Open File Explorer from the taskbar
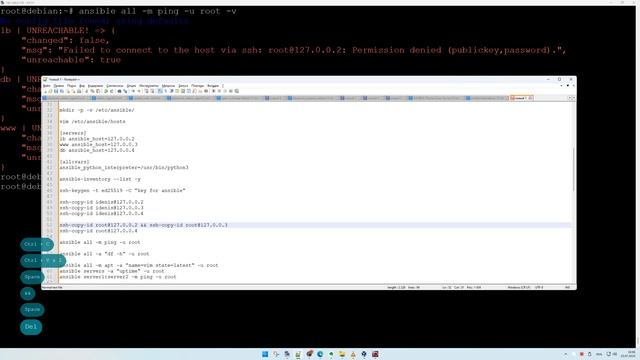 tap(342, 354)
